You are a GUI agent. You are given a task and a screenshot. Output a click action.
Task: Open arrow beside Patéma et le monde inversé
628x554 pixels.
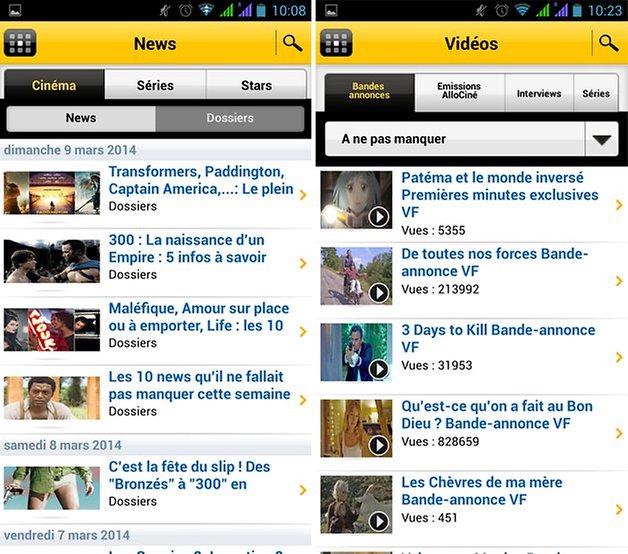point(619,205)
